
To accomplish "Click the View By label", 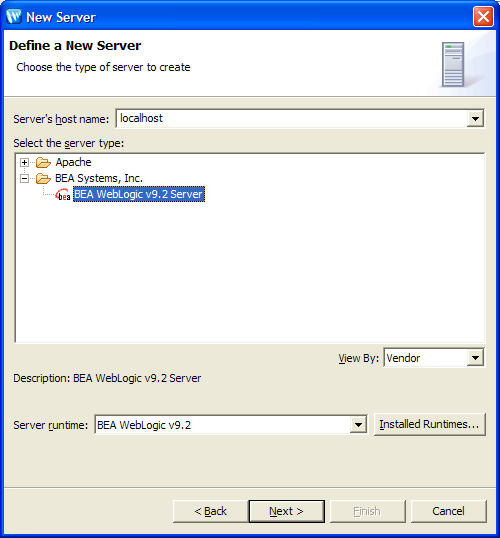I will [x=359, y=358].
